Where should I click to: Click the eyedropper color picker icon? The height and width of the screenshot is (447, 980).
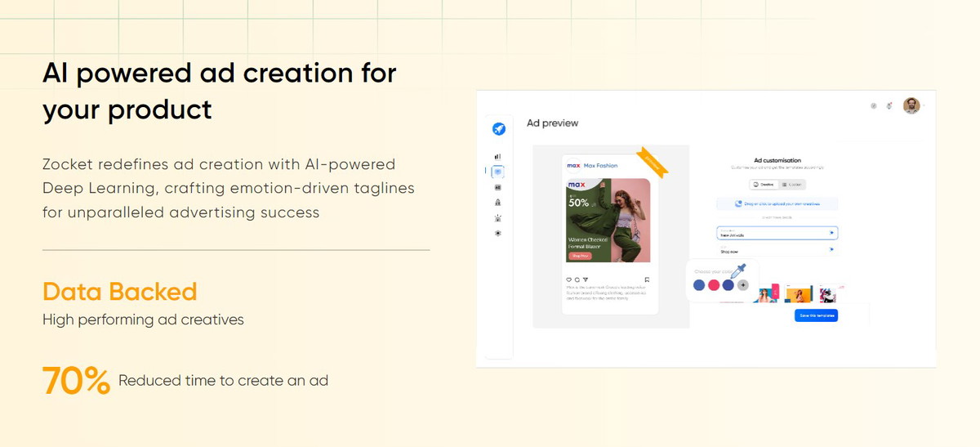click(x=740, y=271)
